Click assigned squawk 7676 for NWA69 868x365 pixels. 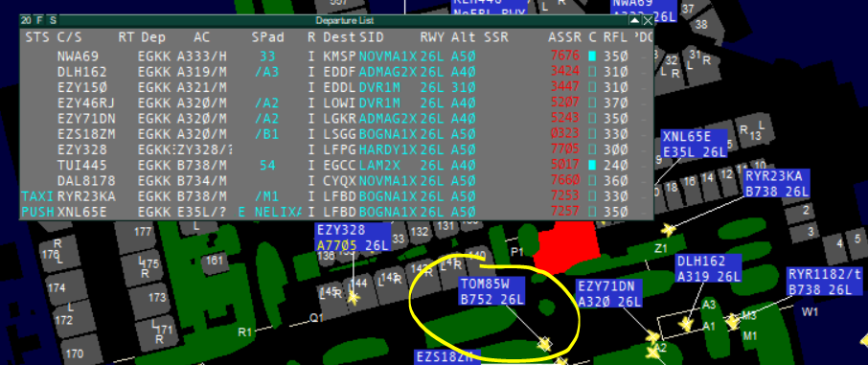(x=564, y=56)
